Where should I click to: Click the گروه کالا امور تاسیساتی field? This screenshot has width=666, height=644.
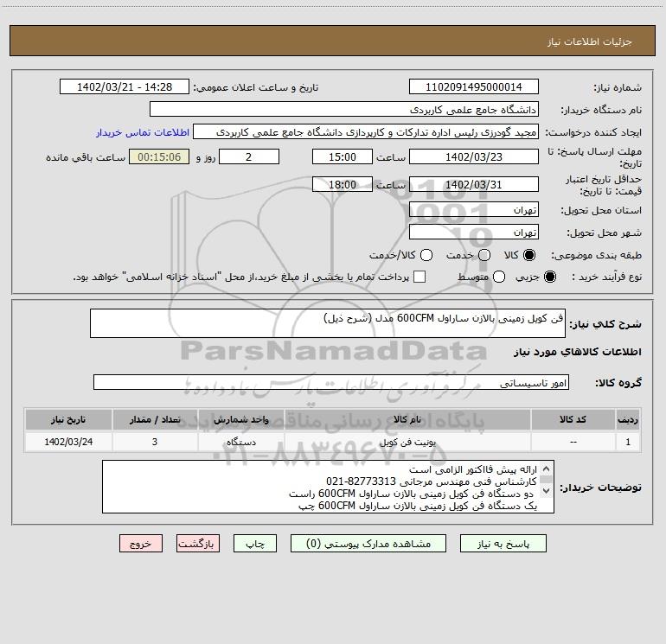[x=331, y=382]
